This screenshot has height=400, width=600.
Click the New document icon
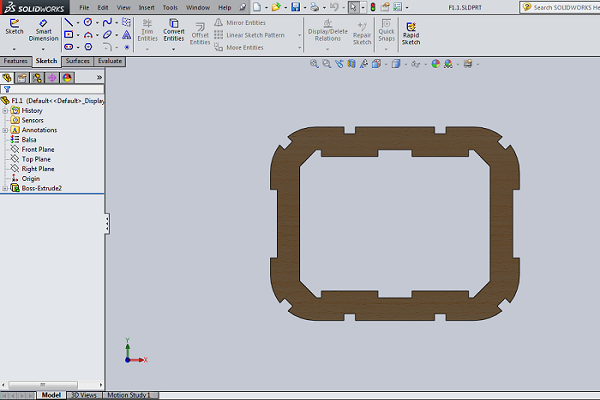pyautogui.click(x=257, y=7)
